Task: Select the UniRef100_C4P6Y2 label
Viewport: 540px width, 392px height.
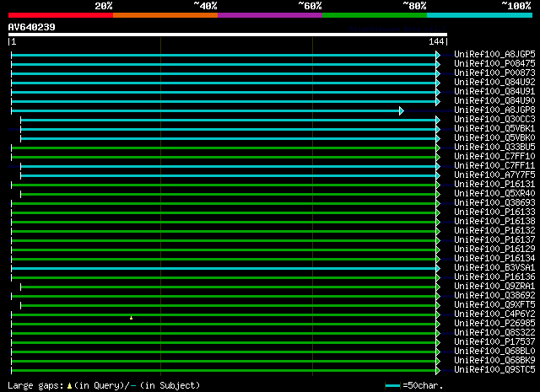Action: pos(494,314)
